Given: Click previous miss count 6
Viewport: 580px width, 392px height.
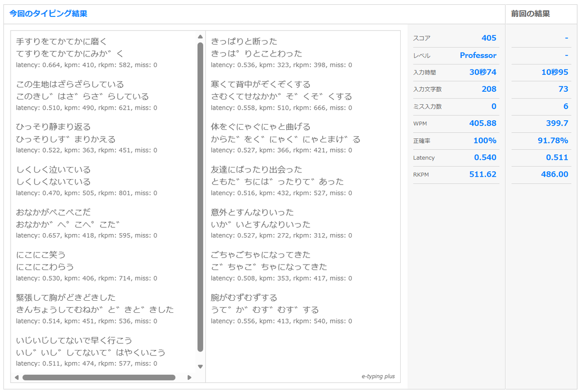Looking at the screenshot, I should 566,106.
